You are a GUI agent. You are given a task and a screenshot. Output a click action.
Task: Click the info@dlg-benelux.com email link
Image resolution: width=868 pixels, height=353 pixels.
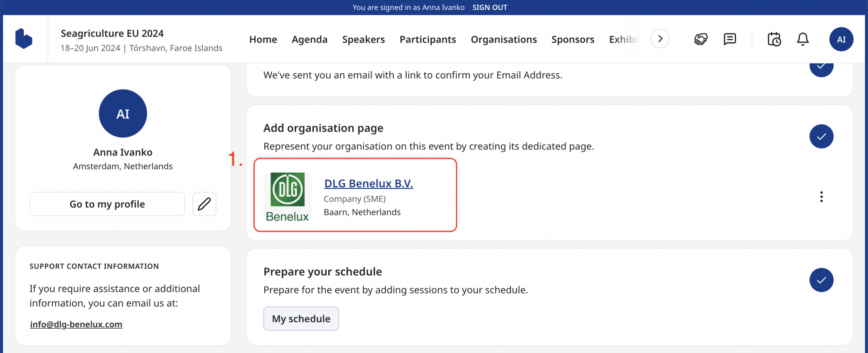(76, 324)
